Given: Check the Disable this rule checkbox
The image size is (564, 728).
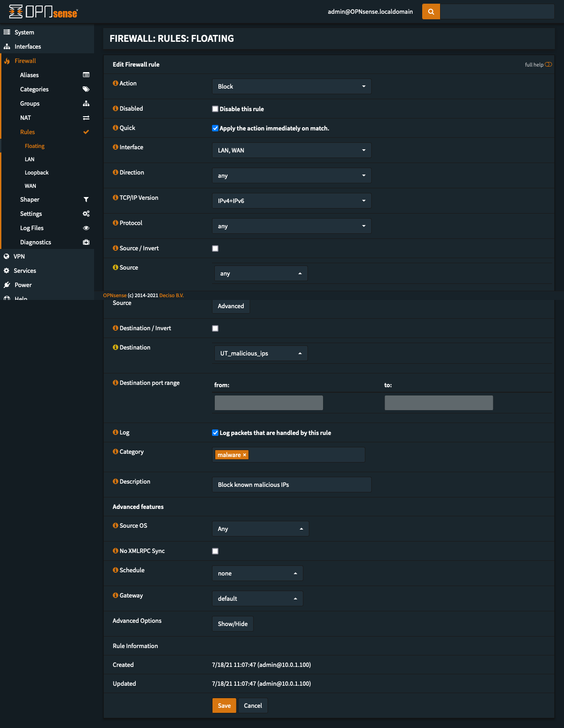Looking at the screenshot, I should tap(215, 109).
